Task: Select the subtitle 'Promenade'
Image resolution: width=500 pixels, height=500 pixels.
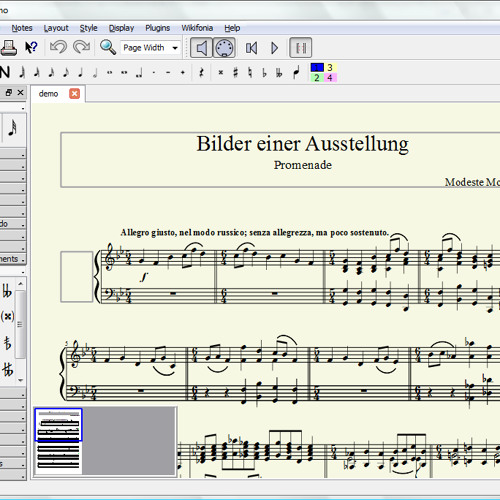Action: pos(303,165)
